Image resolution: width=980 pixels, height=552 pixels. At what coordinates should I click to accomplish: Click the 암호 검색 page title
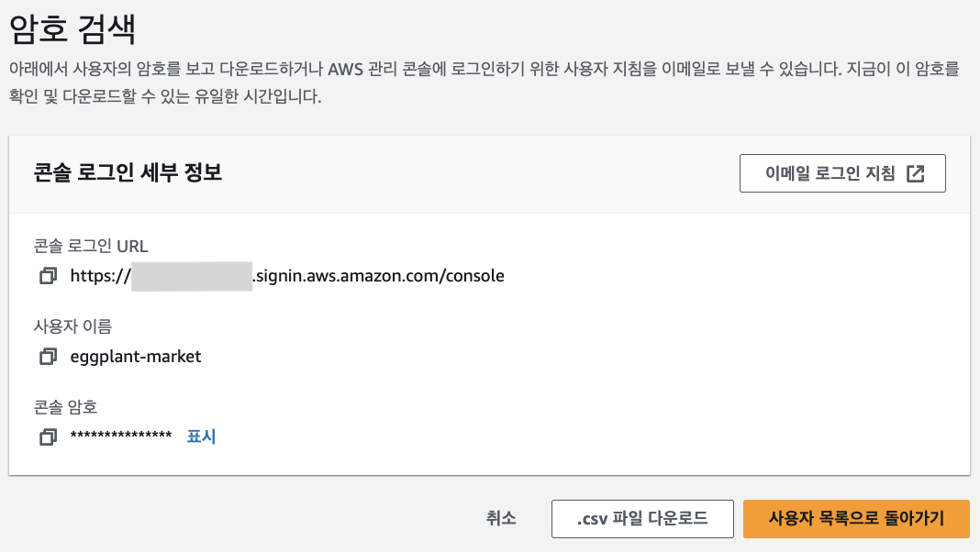pyautogui.click(x=72, y=29)
